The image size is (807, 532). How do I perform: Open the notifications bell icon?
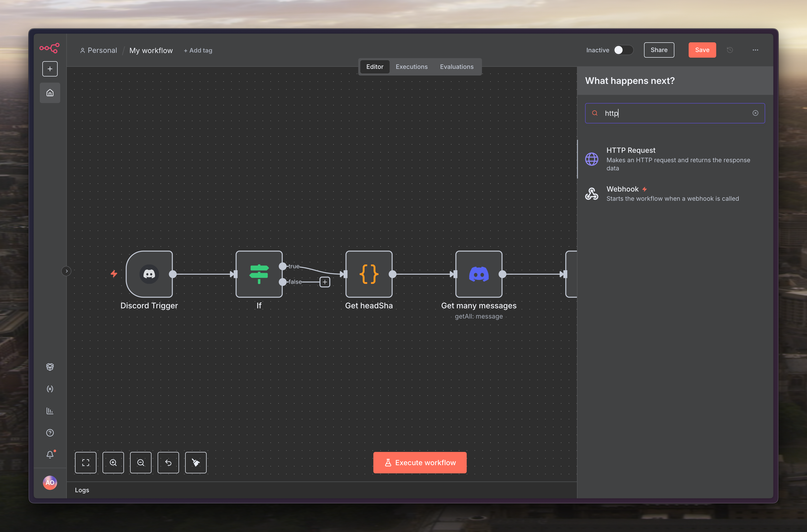[50, 455]
